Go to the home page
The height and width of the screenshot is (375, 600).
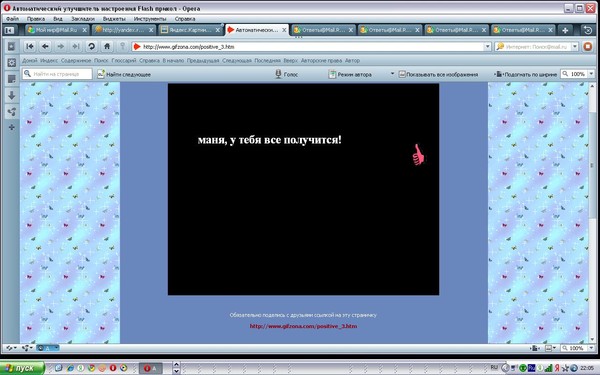click(107, 46)
